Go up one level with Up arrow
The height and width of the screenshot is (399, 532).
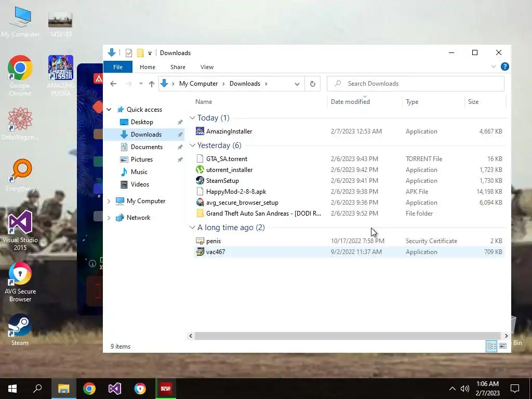pos(152,84)
